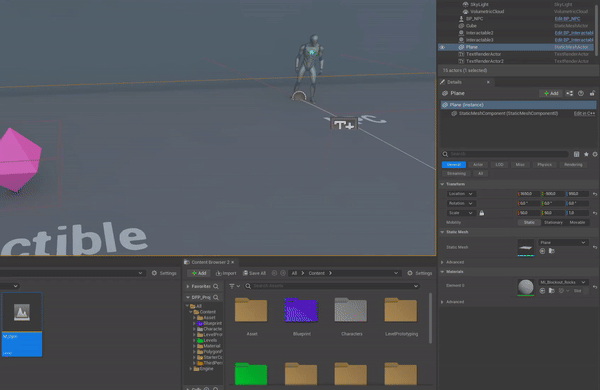Toggle favorites star filter in Details

[586, 154]
